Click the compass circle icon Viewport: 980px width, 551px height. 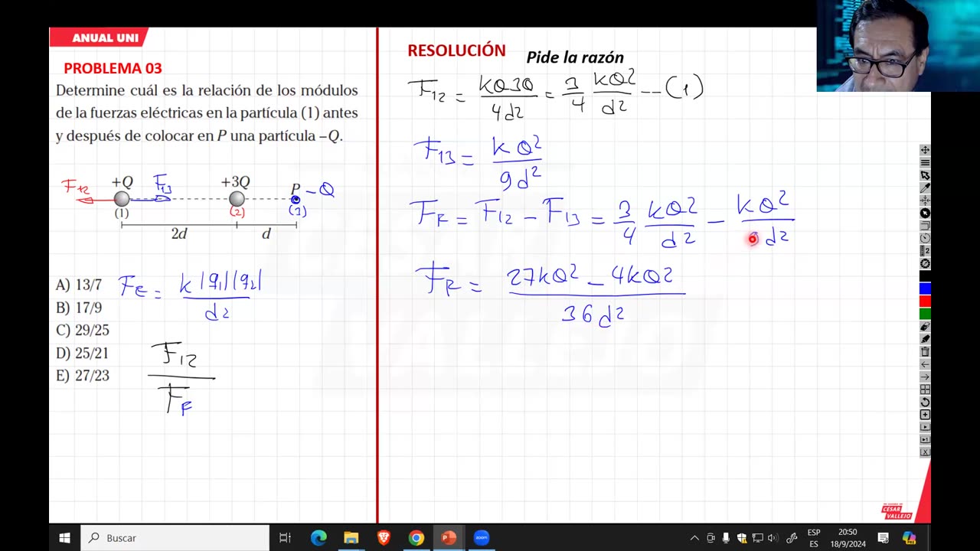click(925, 263)
